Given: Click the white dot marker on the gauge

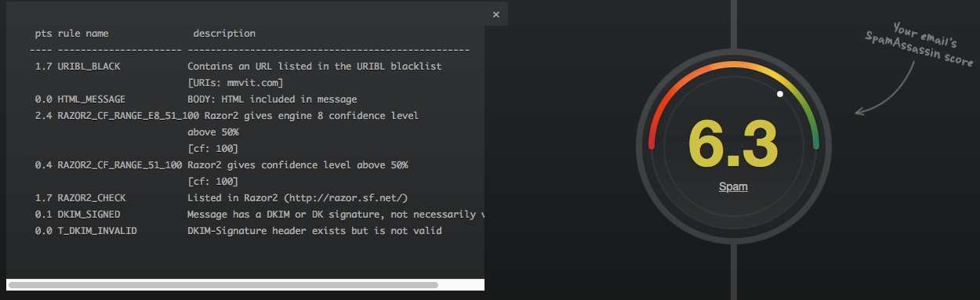Looking at the screenshot, I should (x=779, y=94).
